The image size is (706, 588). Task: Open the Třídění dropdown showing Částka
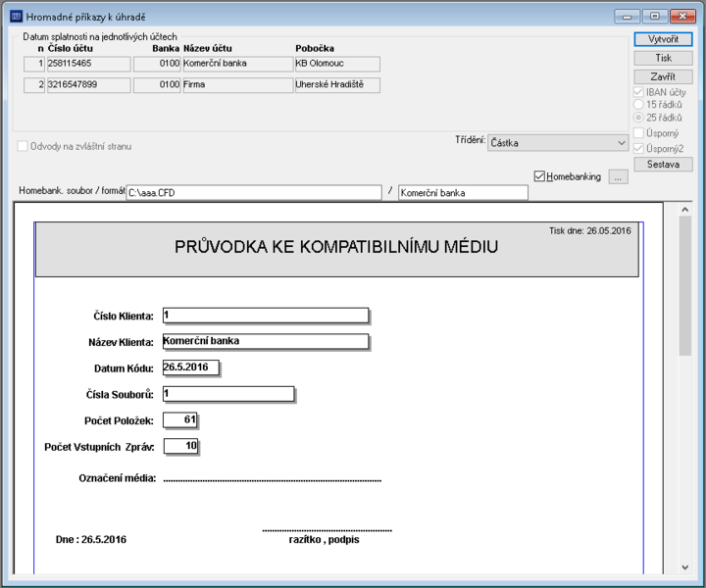[x=557, y=143]
